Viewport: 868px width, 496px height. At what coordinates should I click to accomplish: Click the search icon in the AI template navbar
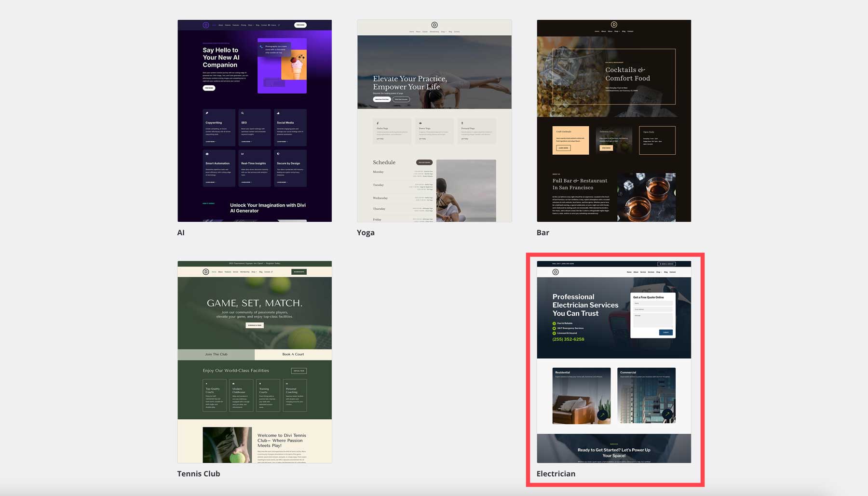(279, 25)
